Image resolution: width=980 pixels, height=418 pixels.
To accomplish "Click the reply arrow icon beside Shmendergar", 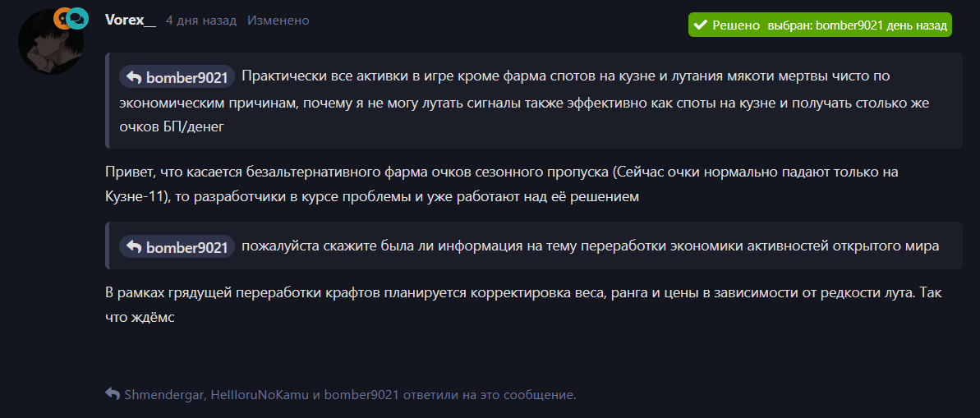I will [113, 394].
